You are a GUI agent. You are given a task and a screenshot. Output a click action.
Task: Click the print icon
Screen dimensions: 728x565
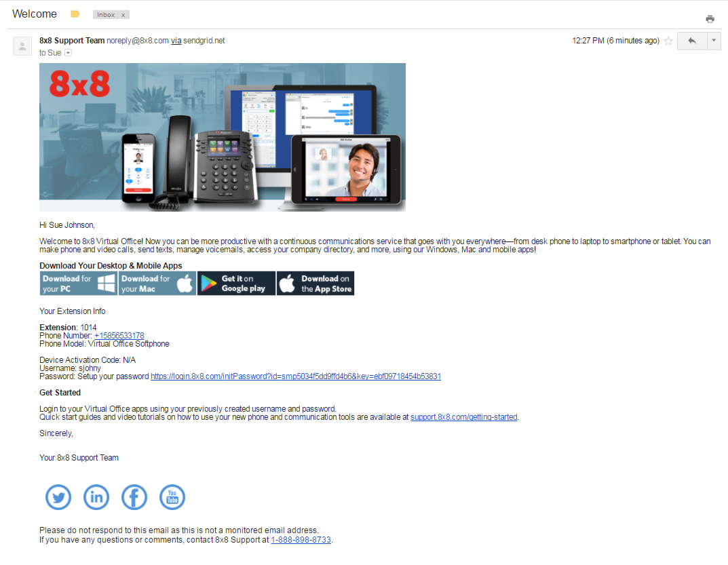pos(710,19)
